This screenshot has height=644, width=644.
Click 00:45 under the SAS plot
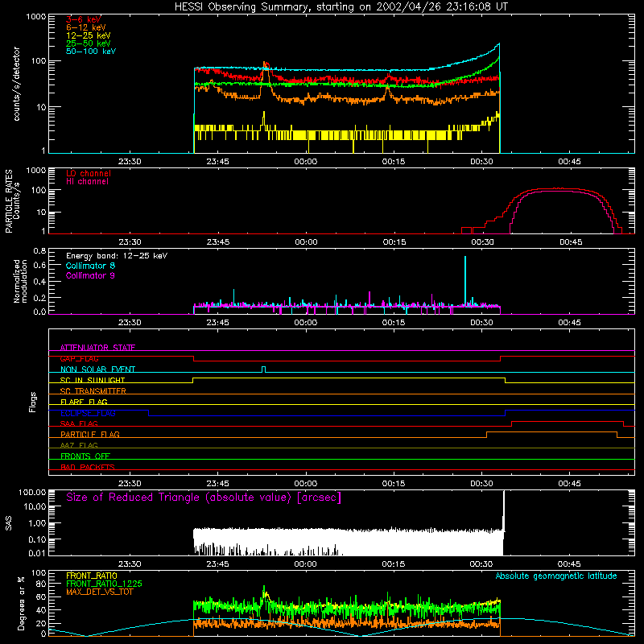pos(569,564)
